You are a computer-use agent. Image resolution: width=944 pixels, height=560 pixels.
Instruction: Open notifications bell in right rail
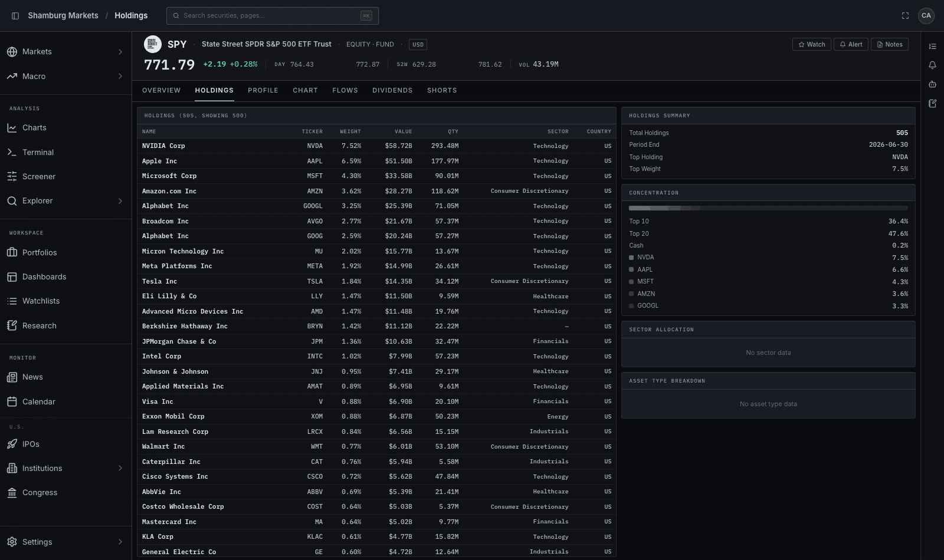click(932, 65)
